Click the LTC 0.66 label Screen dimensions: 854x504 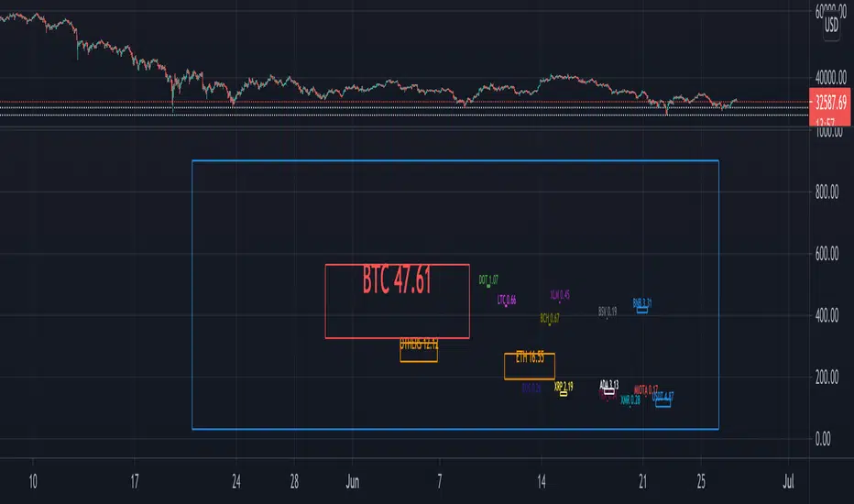pyautogui.click(x=507, y=300)
